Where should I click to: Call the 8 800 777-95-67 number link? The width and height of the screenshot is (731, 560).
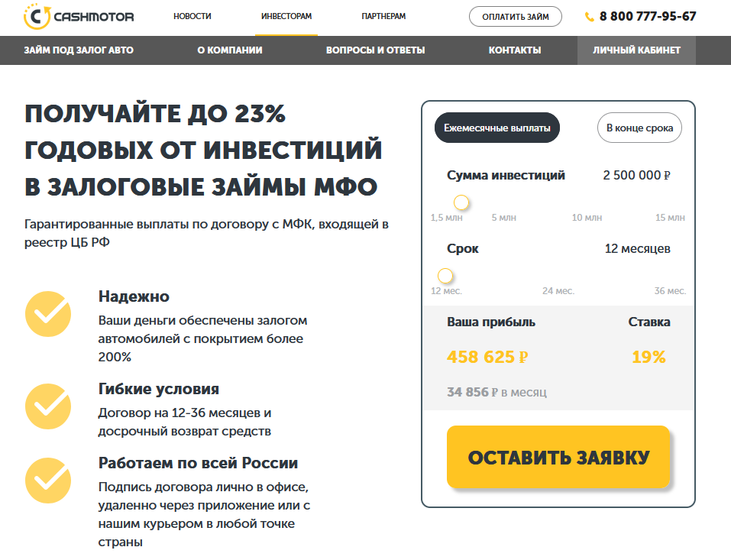click(x=649, y=15)
